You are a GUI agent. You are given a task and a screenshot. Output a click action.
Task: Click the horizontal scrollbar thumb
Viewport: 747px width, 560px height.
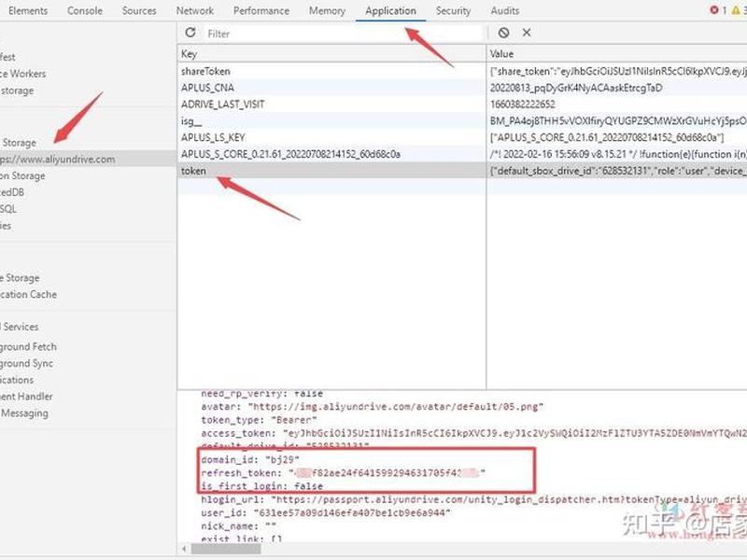click(x=226, y=549)
